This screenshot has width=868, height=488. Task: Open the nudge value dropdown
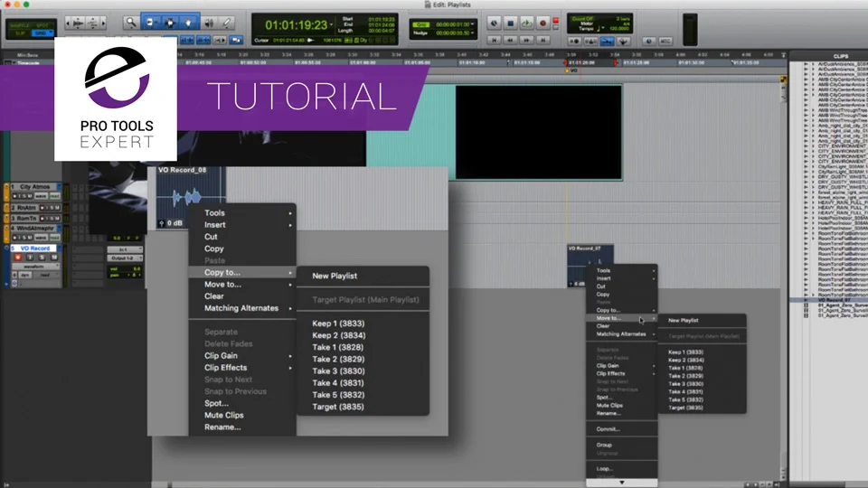pos(472,33)
